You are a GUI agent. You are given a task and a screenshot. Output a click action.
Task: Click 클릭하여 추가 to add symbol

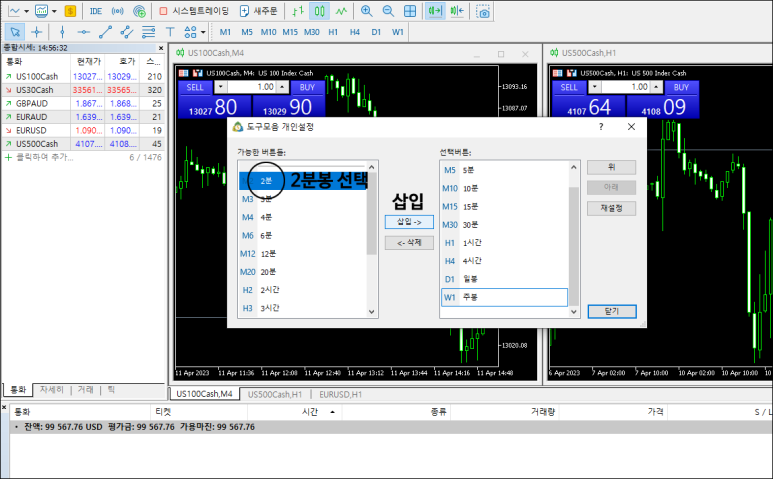pos(44,157)
